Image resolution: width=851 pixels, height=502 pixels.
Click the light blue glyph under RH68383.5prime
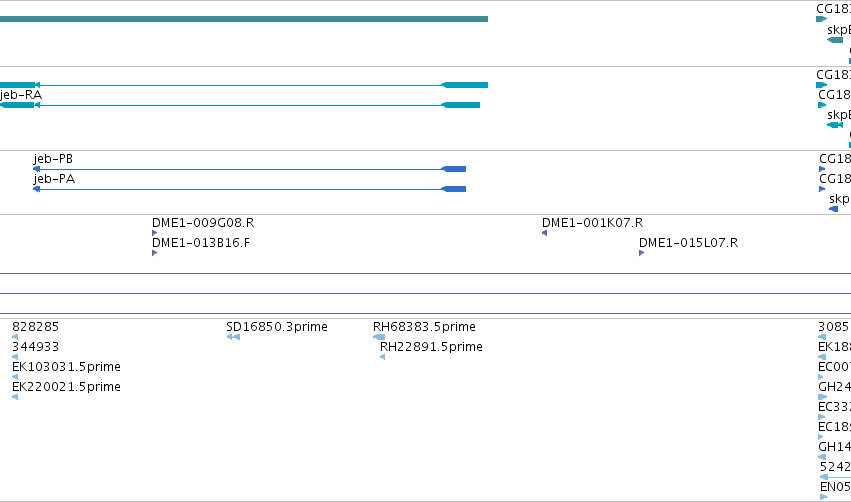379,337
